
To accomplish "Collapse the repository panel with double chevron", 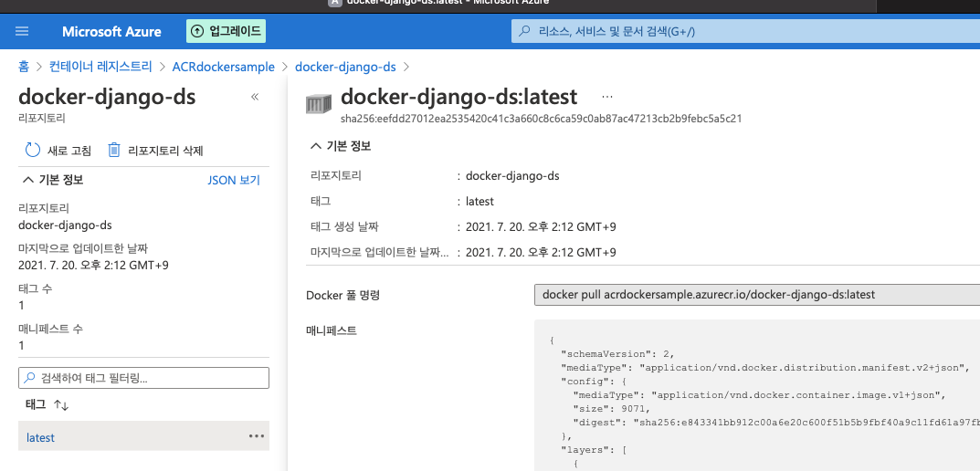I will (255, 97).
